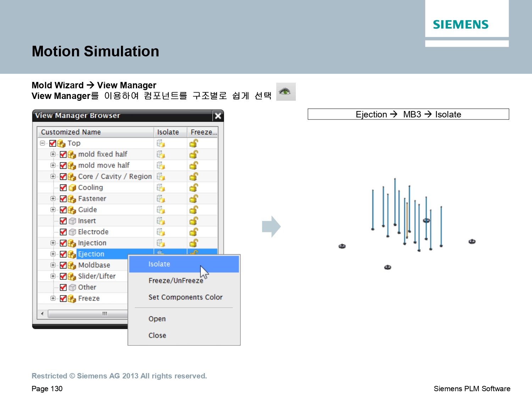Toggle freeze lock for mold fixed half

194,154
